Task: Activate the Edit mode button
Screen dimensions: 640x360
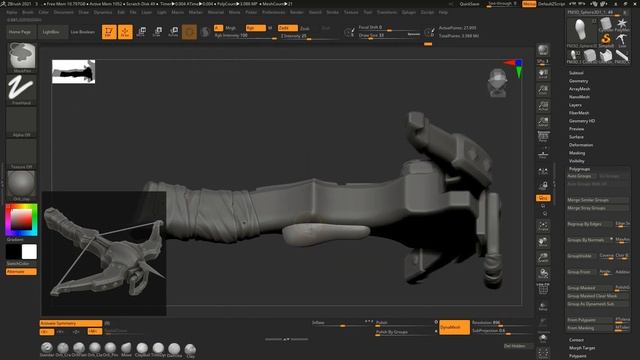Action: point(109,32)
